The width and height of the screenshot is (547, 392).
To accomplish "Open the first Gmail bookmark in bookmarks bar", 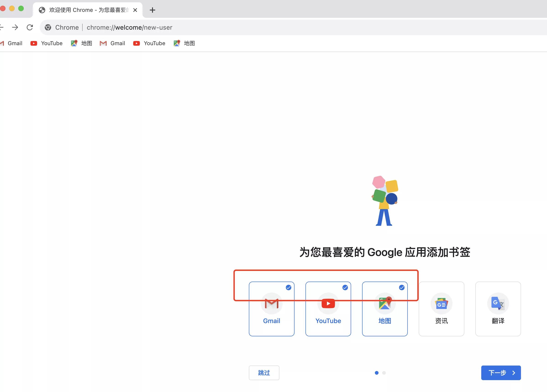I will (11, 43).
